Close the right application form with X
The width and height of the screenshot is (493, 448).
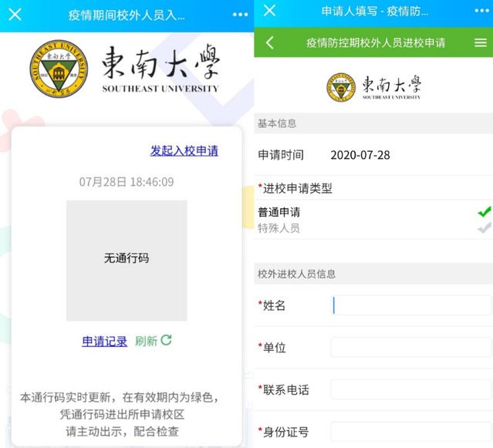point(270,11)
